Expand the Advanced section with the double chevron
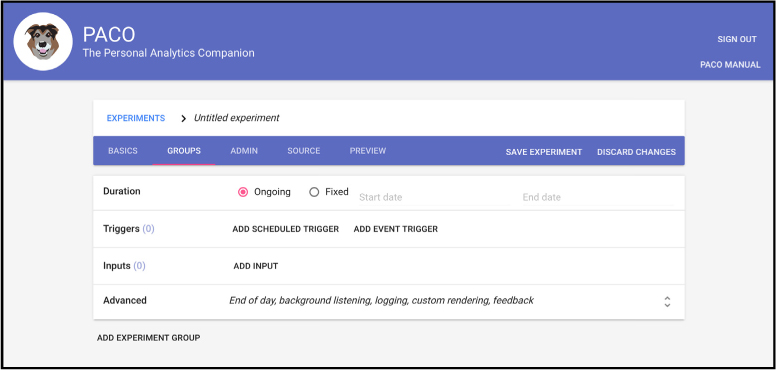776x370 pixels. tap(667, 302)
